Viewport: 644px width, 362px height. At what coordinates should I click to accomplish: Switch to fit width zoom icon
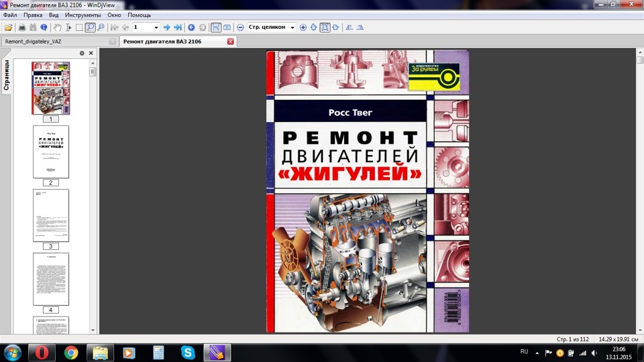tap(335, 27)
